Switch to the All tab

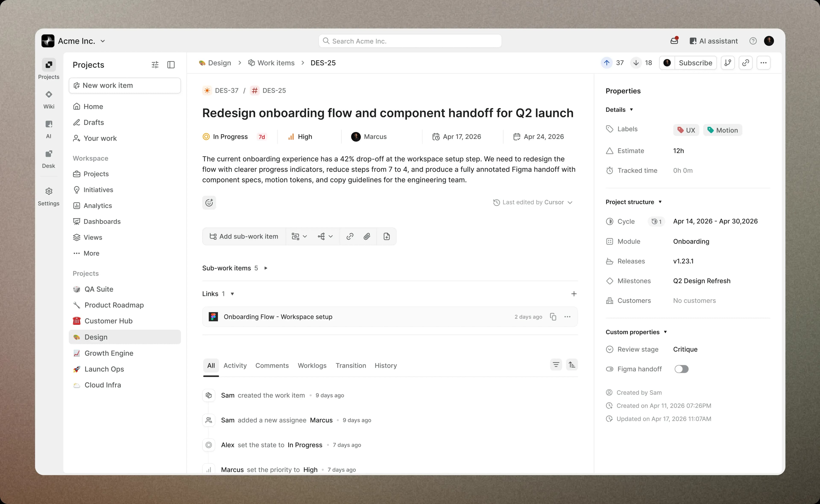pos(211,366)
